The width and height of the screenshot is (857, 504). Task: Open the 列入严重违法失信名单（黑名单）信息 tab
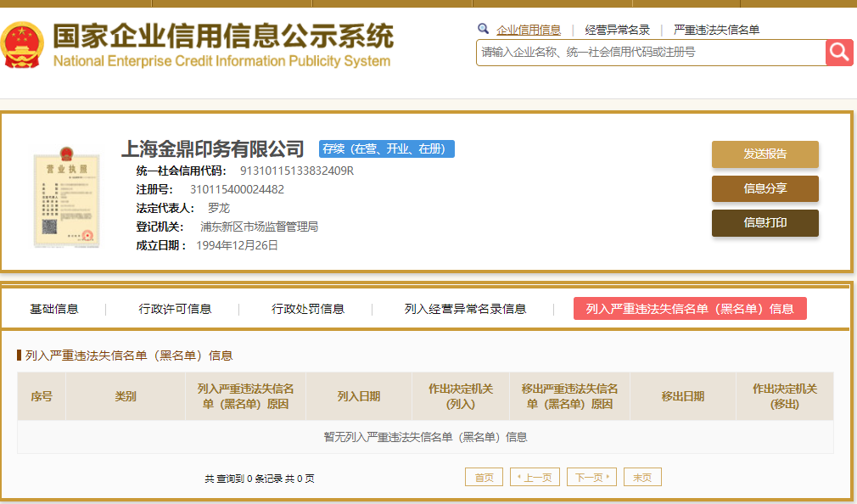(x=690, y=309)
